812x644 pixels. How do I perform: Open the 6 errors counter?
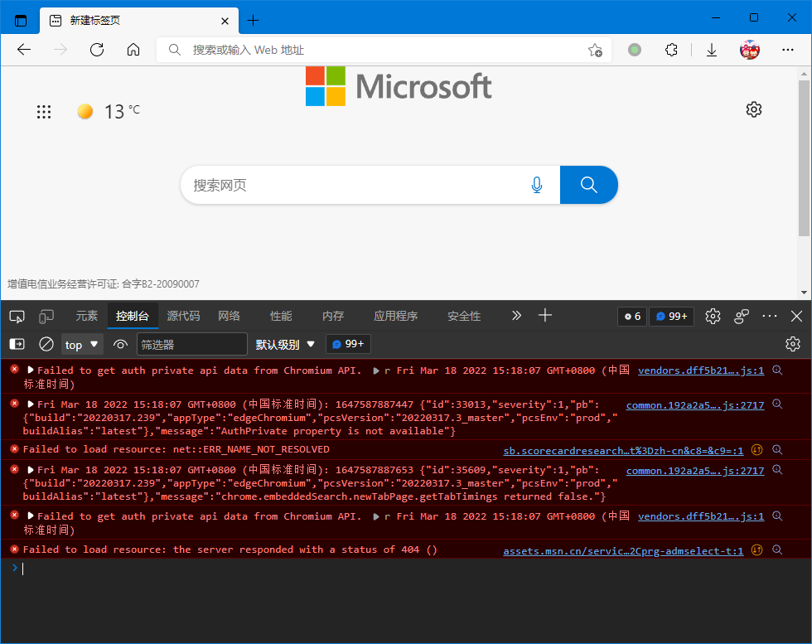pos(632,316)
